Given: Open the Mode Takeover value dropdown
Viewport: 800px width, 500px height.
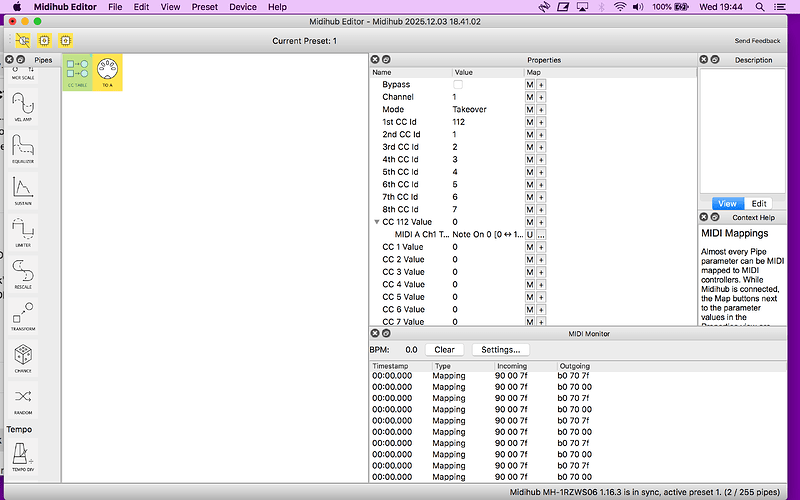Looking at the screenshot, I should (487, 109).
